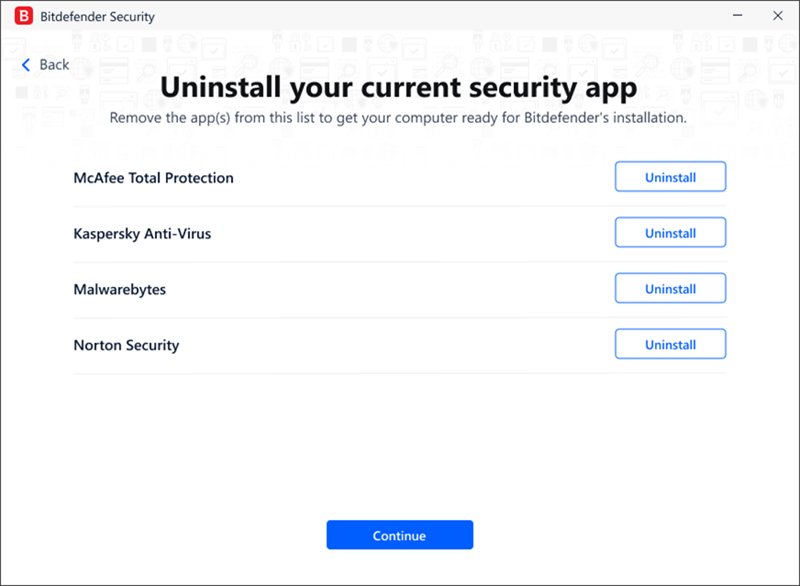The image size is (800, 586).
Task: Proceed with the Continue button
Action: [x=399, y=534]
